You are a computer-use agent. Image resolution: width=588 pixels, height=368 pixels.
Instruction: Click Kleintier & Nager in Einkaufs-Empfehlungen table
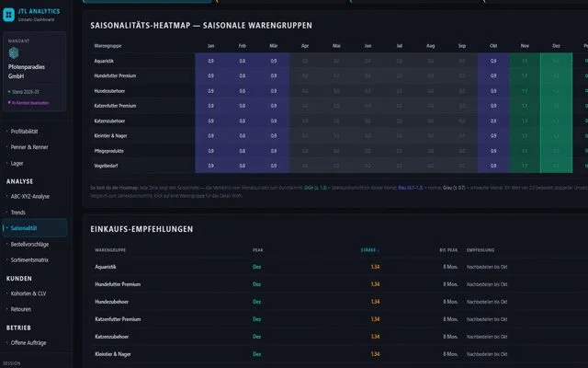tap(113, 354)
